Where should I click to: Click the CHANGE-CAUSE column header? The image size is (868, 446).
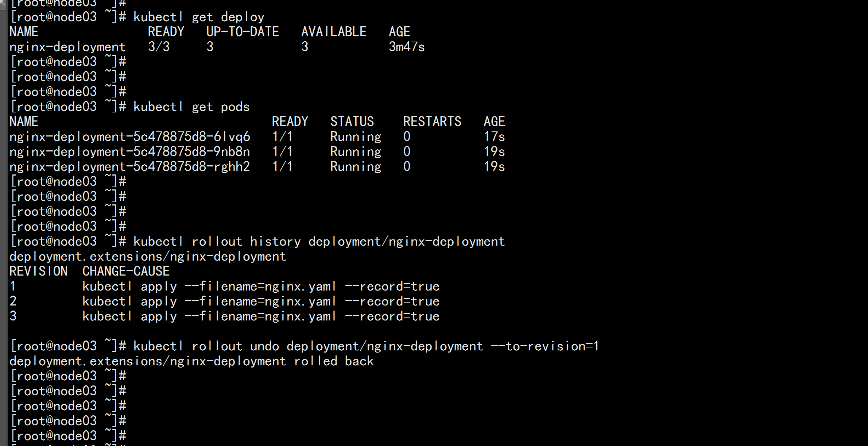tap(126, 271)
